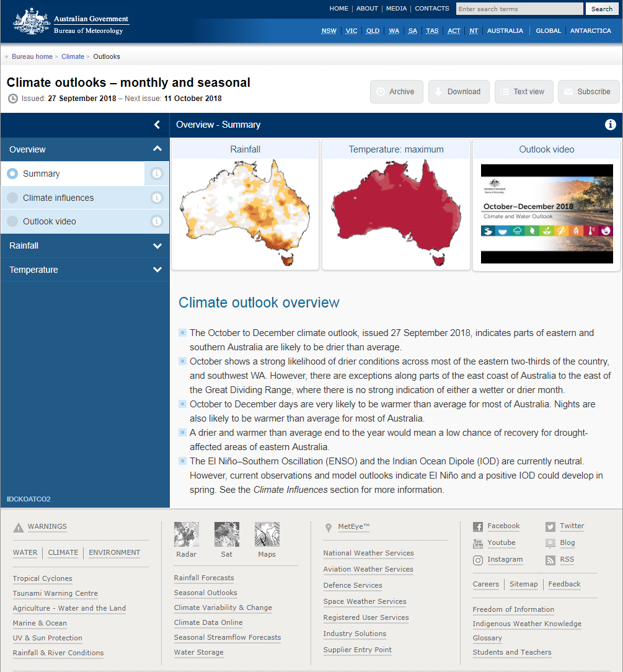Open the NSW state menu item

[x=329, y=31]
